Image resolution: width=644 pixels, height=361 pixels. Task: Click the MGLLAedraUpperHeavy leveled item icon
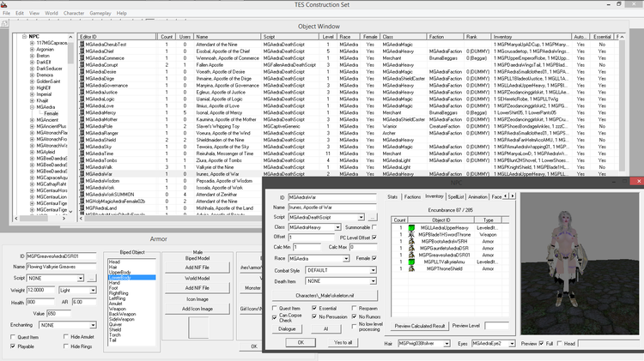coord(411,228)
